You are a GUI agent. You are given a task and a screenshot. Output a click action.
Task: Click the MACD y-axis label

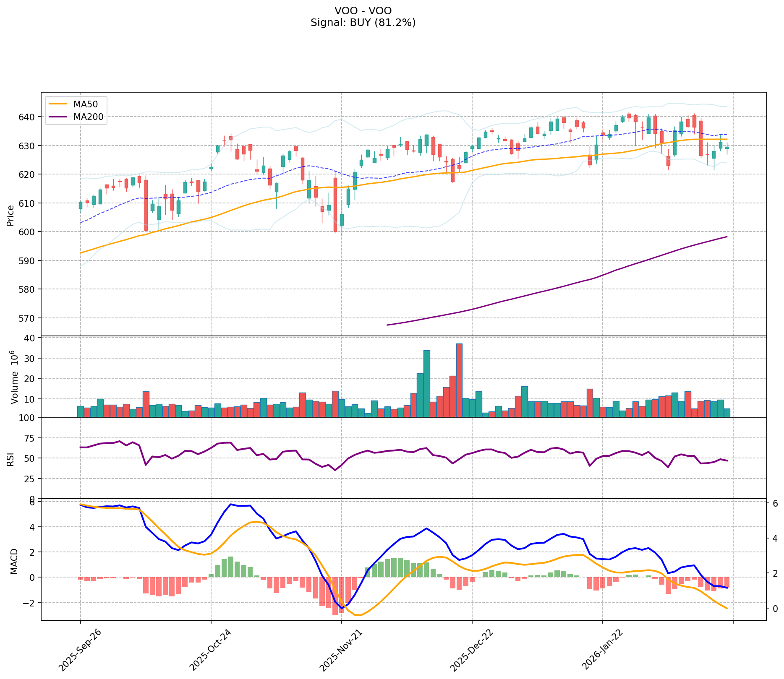point(14,561)
